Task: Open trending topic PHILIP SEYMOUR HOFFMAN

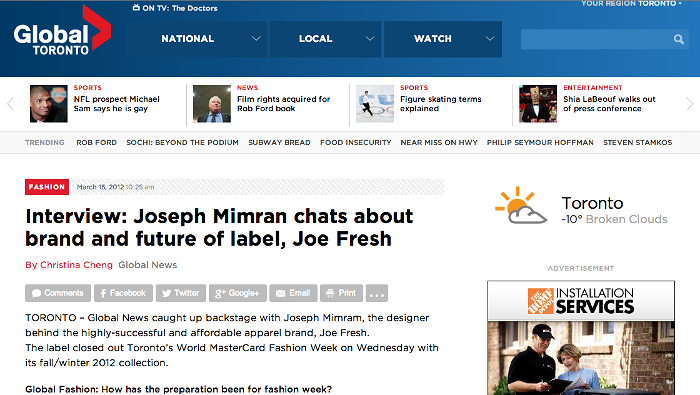Action: (x=540, y=142)
